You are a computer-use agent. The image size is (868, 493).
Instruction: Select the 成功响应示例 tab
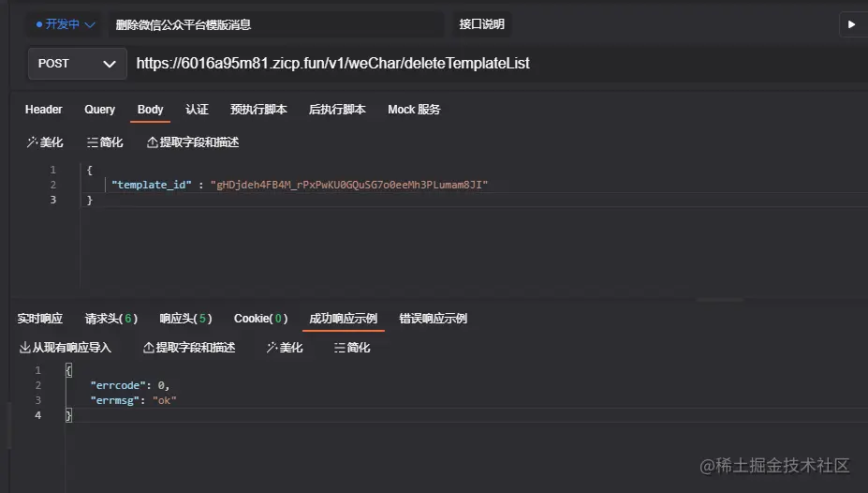344,319
